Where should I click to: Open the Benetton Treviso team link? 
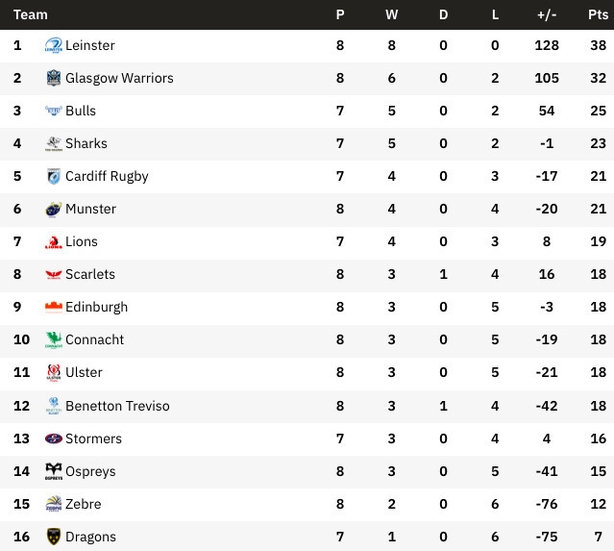[x=117, y=406]
